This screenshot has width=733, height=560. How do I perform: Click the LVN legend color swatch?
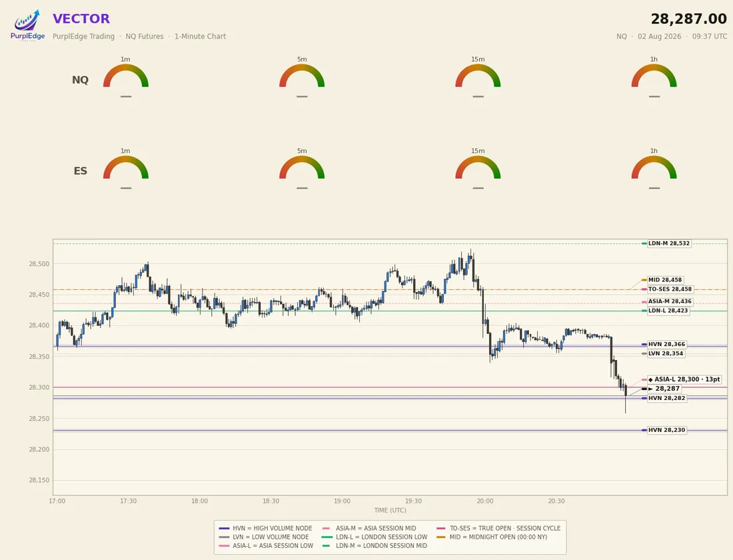pos(225,537)
